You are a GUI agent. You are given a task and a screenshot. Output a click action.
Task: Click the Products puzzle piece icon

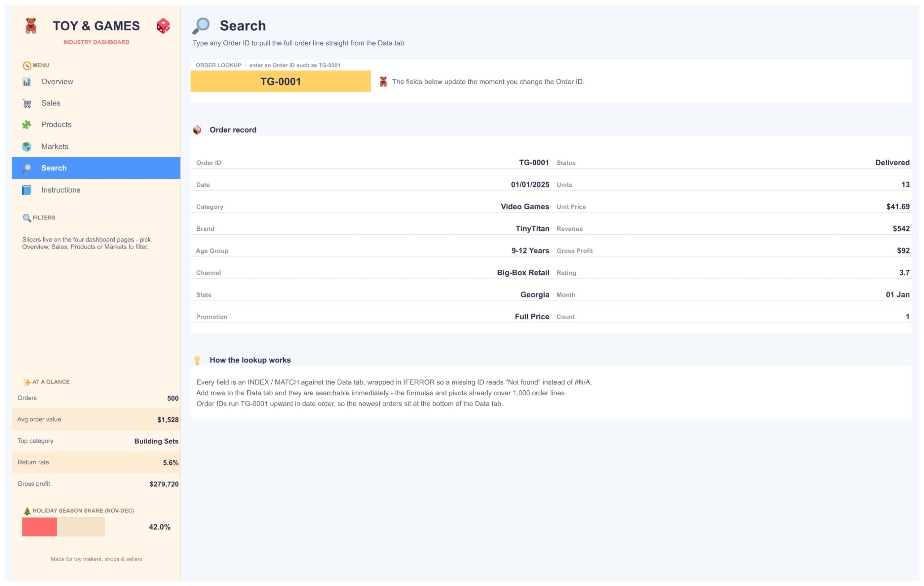click(x=26, y=125)
